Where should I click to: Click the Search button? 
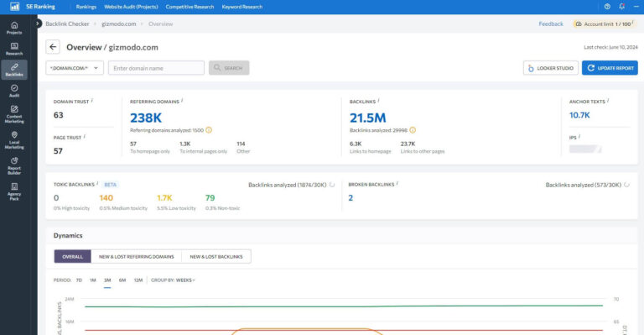(x=229, y=68)
